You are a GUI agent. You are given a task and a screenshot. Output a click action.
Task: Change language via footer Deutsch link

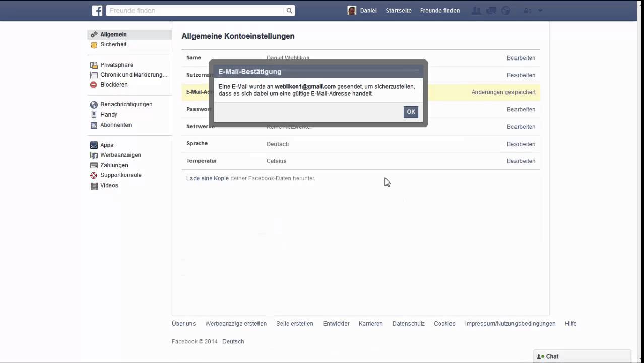point(233,342)
